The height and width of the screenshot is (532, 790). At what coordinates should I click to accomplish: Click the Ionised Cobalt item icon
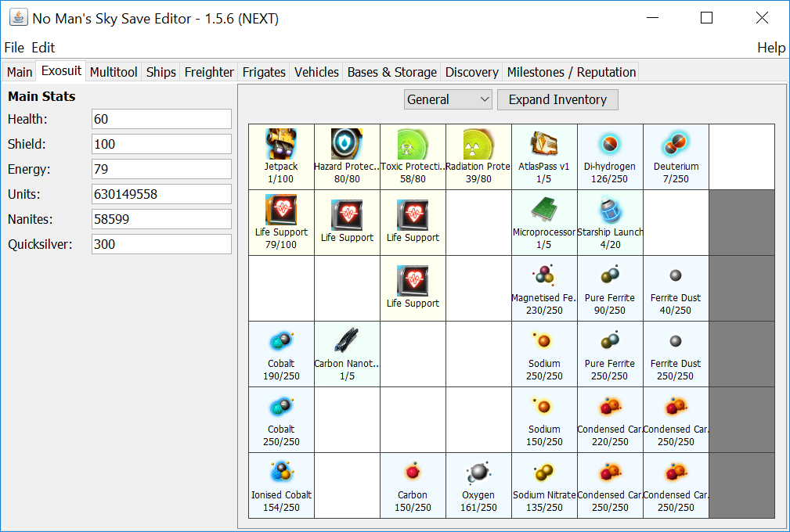tap(281, 473)
